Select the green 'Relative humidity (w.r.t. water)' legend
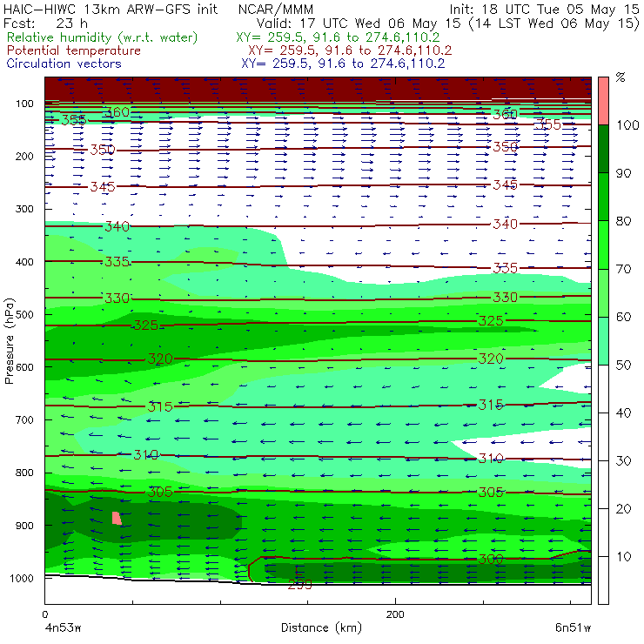 pyautogui.click(x=103, y=37)
